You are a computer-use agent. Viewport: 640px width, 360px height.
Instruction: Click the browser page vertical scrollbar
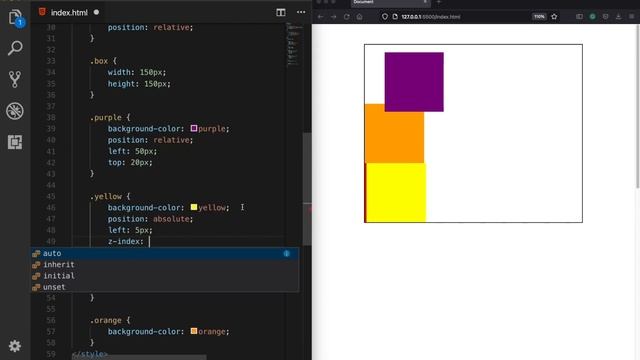[x=638, y=106]
